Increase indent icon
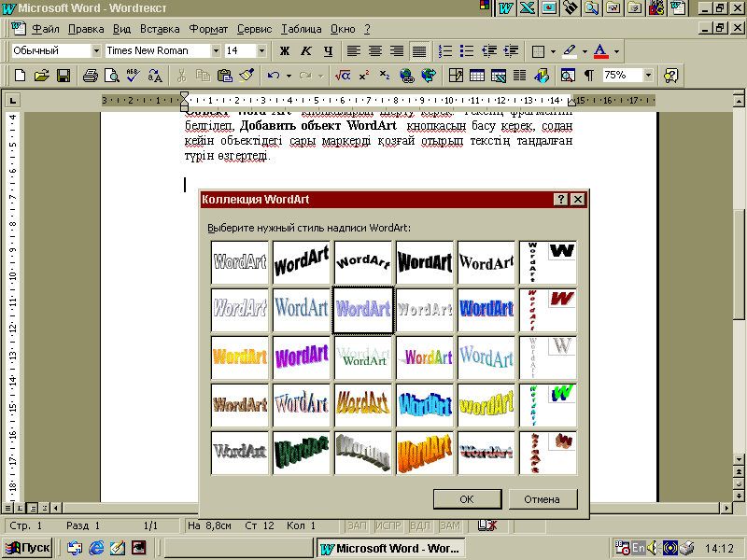Viewport: 747px width, 560px height. point(511,50)
